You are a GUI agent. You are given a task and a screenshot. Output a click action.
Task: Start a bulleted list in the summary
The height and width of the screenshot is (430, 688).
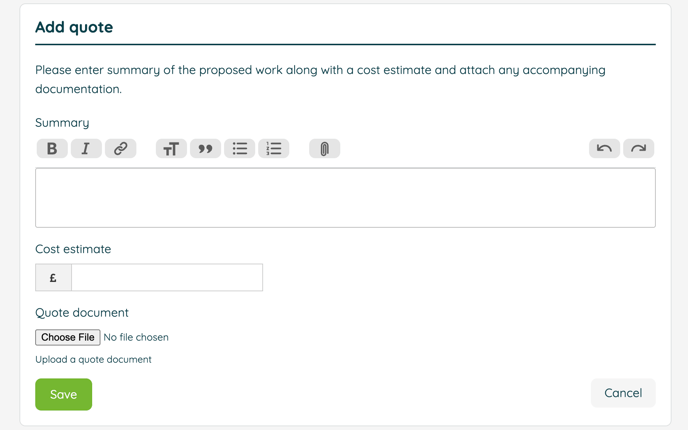240,149
